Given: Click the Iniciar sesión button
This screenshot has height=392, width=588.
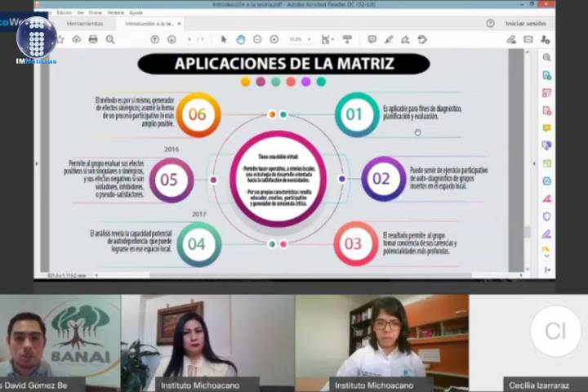Looking at the screenshot, I should (525, 24).
